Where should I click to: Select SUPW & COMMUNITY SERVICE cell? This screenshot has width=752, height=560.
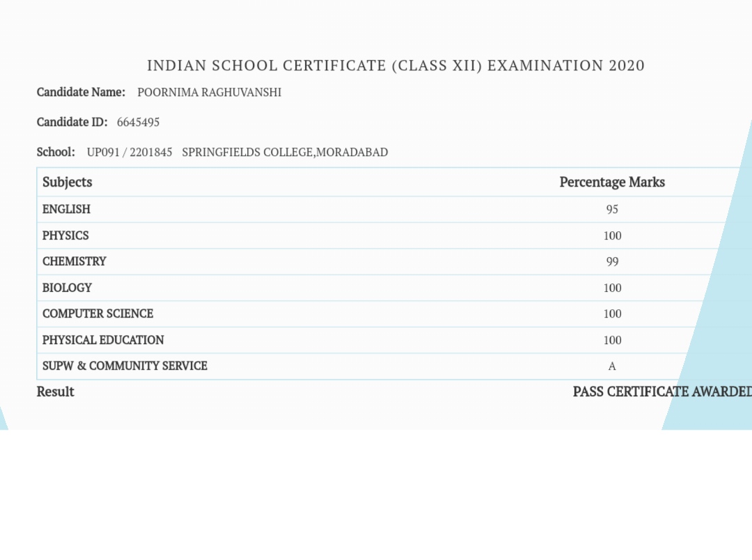[125, 366]
